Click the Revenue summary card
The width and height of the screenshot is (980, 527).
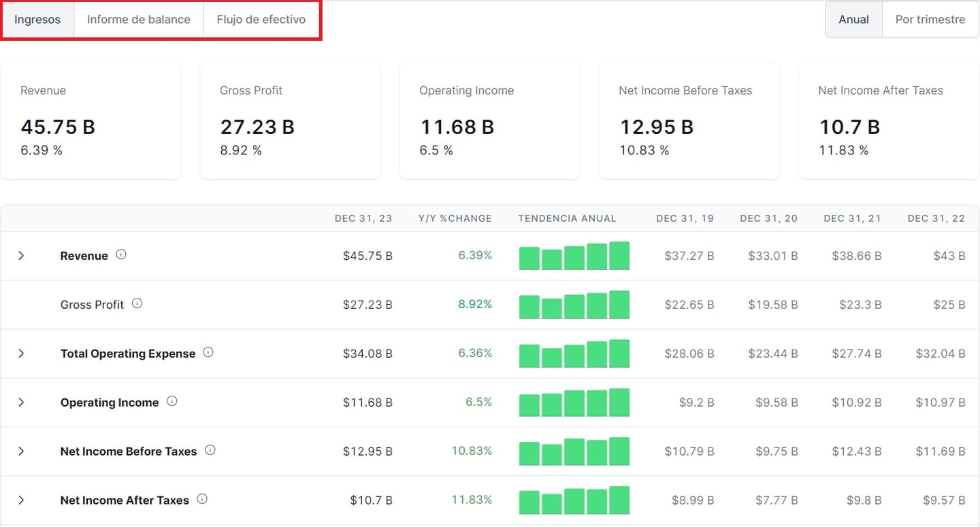[91, 121]
